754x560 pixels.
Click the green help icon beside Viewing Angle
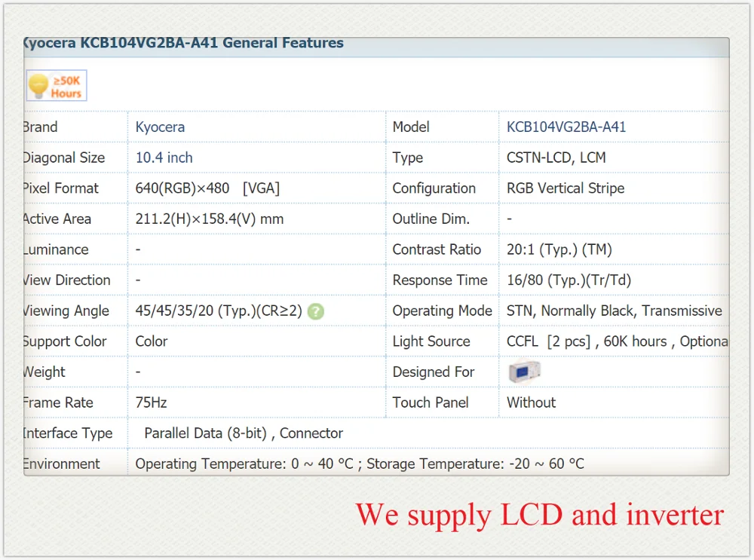(315, 311)
